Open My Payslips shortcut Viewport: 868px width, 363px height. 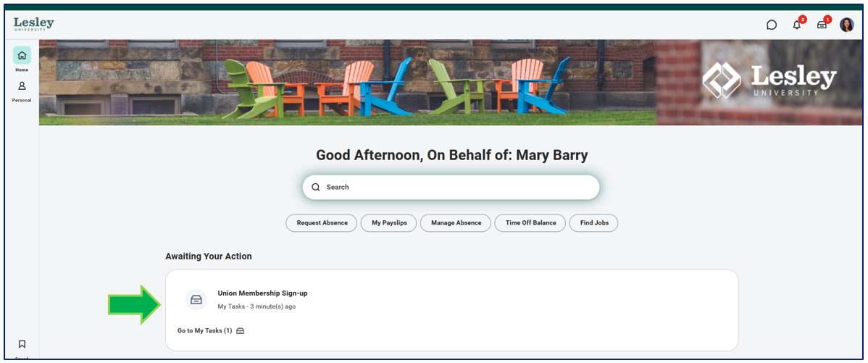389,223
